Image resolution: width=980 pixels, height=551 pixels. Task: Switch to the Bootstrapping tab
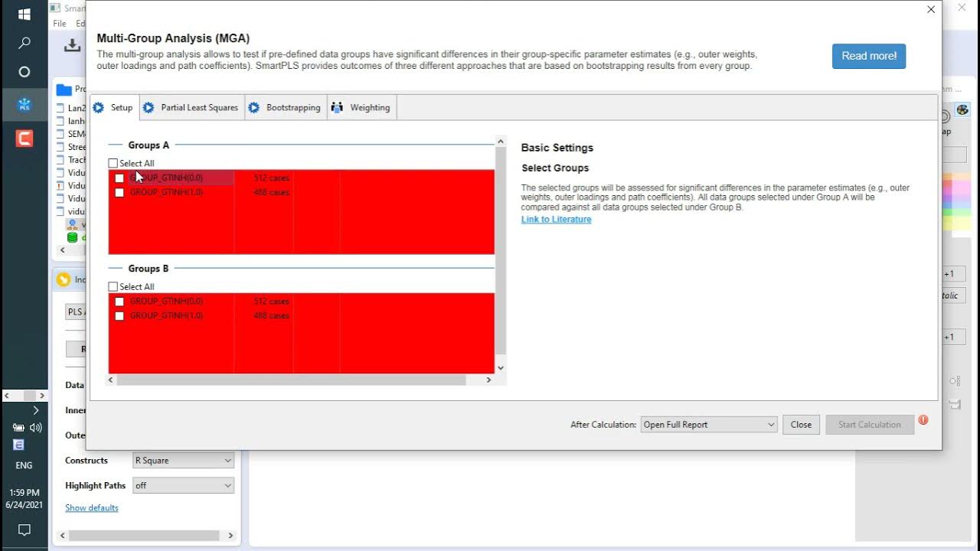(285, 108)
